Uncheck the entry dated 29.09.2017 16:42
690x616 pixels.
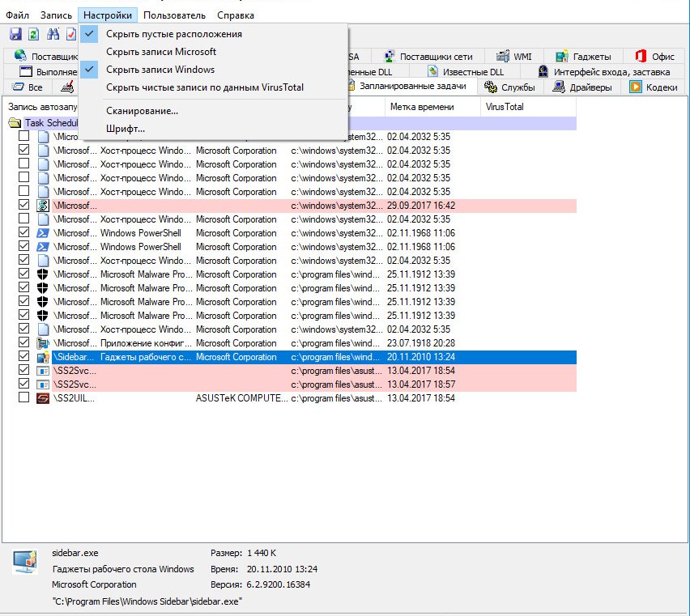tap(23, 205)
